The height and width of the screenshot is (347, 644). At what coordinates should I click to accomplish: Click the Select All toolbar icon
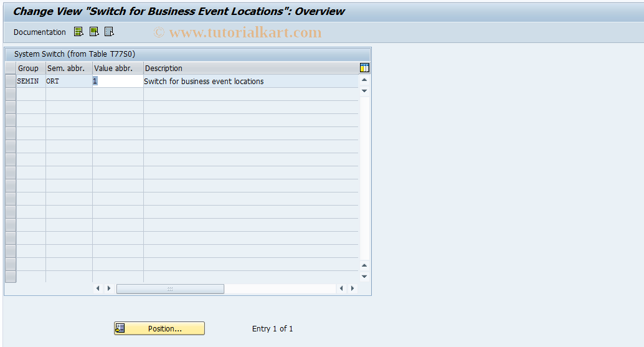click(x=78, y=32)
